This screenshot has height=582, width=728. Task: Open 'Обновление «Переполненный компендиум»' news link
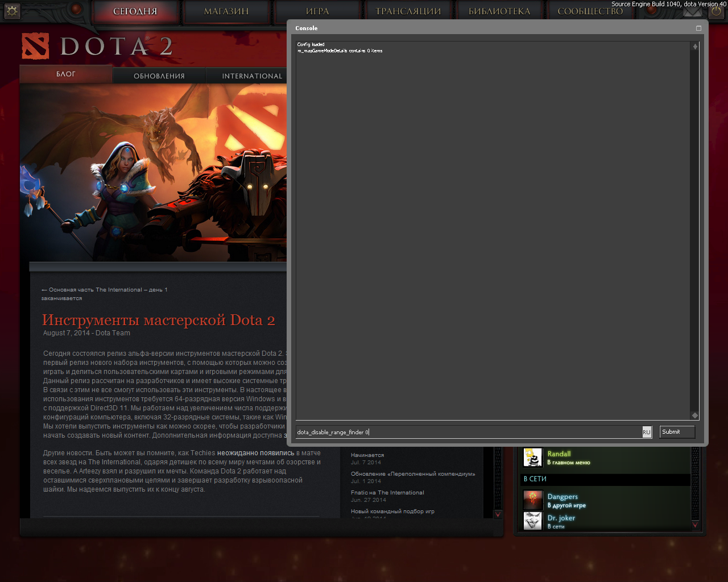click(x=413, y=474)
